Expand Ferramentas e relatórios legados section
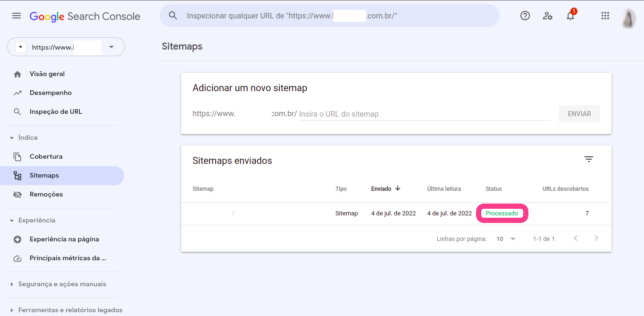Image resolution: width=644 pixels, height=316 pixels. pos(12,310)
